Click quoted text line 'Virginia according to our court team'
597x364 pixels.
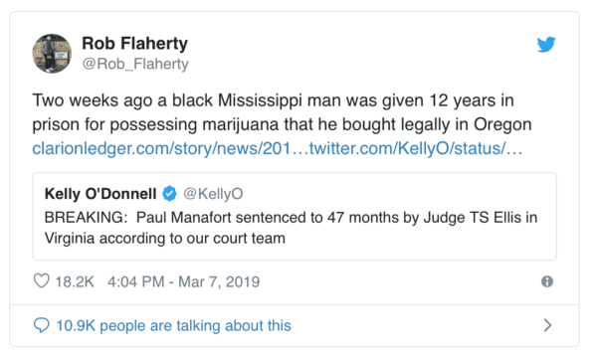(x=165, y=239)
